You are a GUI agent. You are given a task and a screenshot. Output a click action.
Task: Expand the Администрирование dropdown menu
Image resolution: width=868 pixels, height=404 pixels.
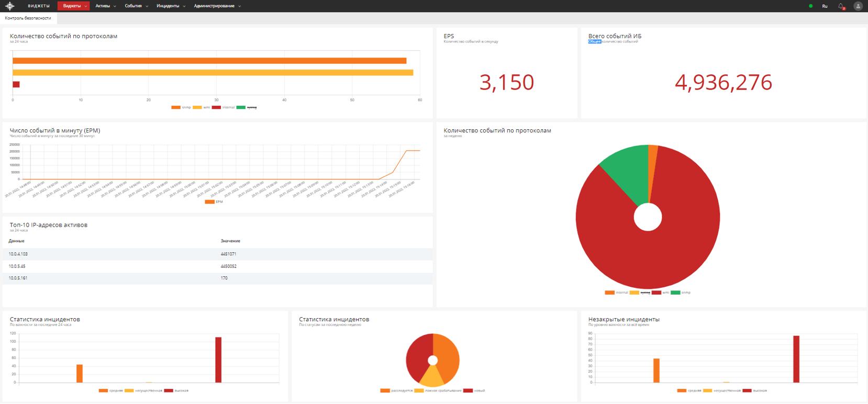[x=217, y=6]
